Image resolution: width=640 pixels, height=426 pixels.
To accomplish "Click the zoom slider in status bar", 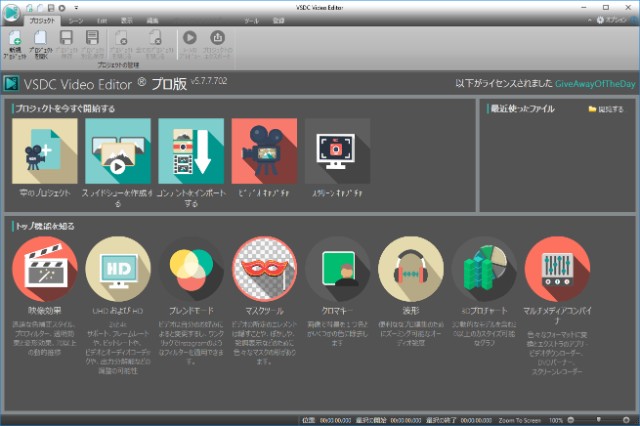I will pos(598,419).
